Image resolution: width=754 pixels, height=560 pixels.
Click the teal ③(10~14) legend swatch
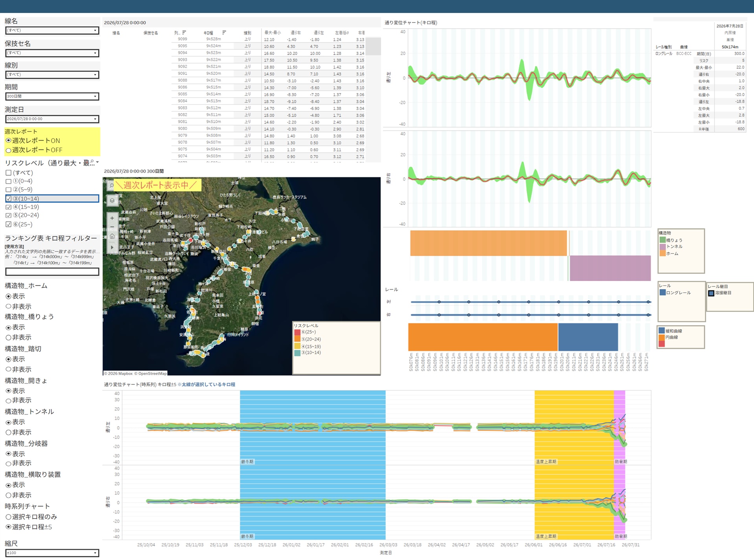[x=297, y=353]
